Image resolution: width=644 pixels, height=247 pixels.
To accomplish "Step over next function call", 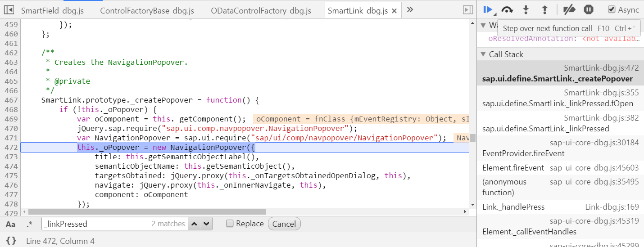I will coord(508,9).
